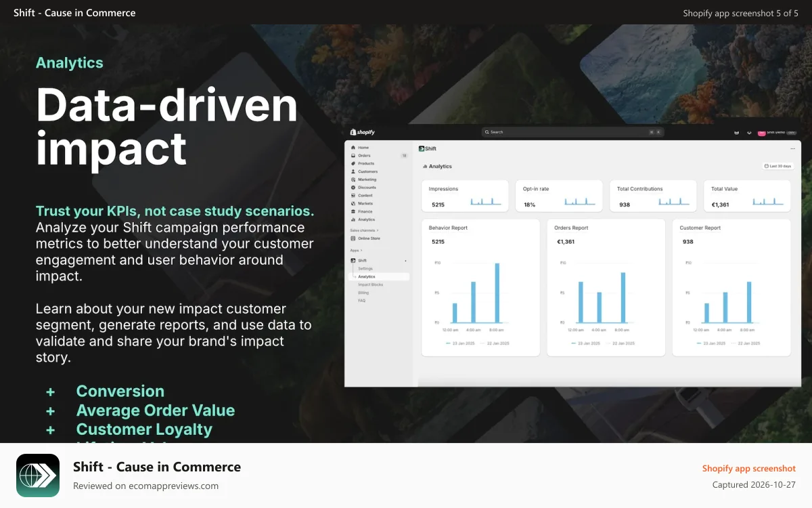The height and width of the screenshot is (508, 812).
Task: Click the Content image icon in sidebar
Action: [x=353, y=195]
